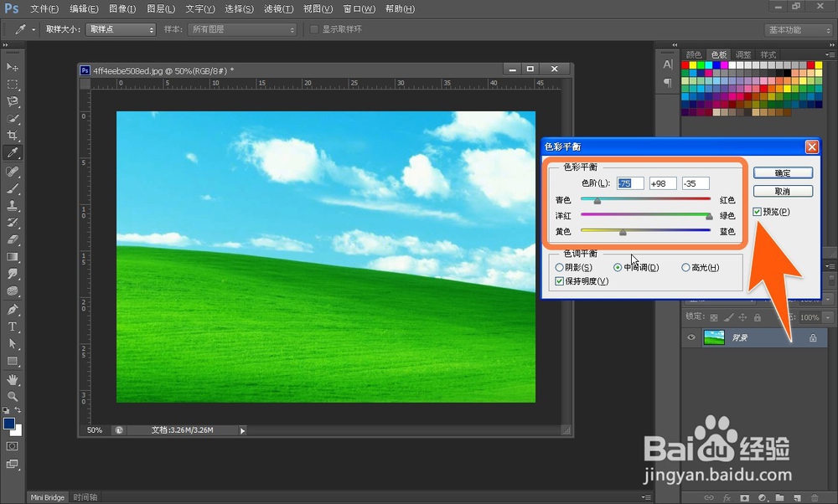Click the yellow-blue slider handle
This screenshot has width=838, height=504.
pos(623,232)
